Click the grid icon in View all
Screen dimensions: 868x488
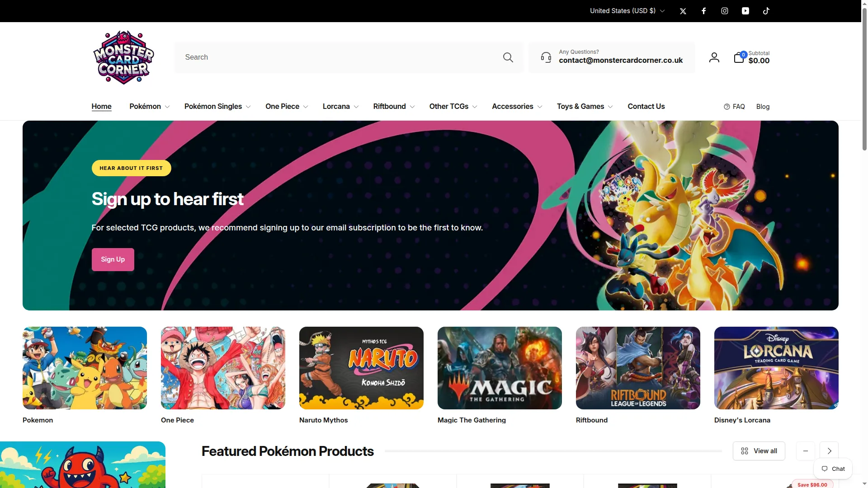pyautogui.click(x=745, y=451)
